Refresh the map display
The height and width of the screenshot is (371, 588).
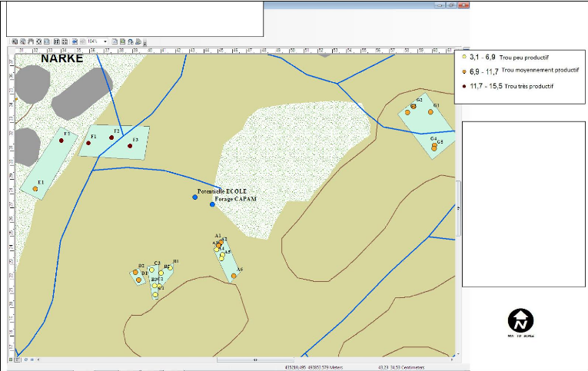pos(27,359)
